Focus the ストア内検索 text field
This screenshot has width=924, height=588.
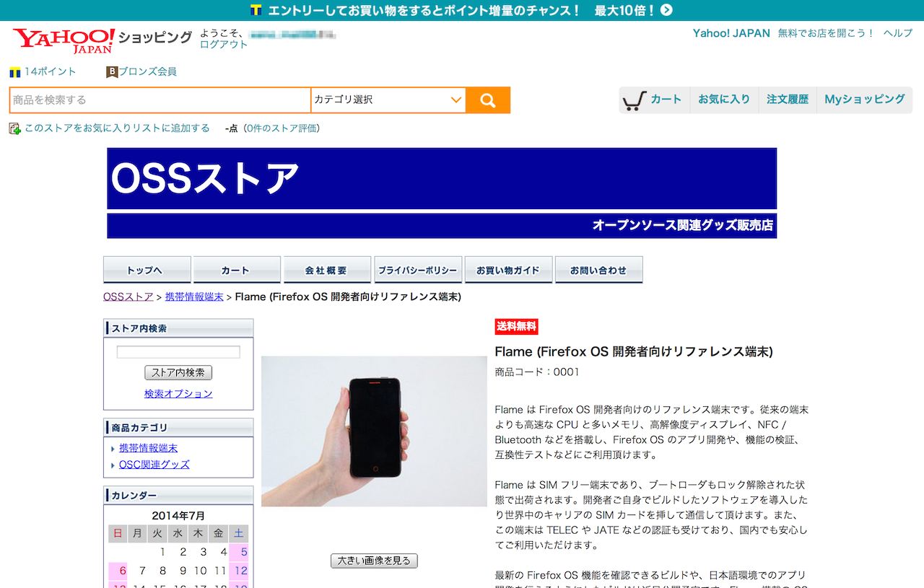(178, 352)
